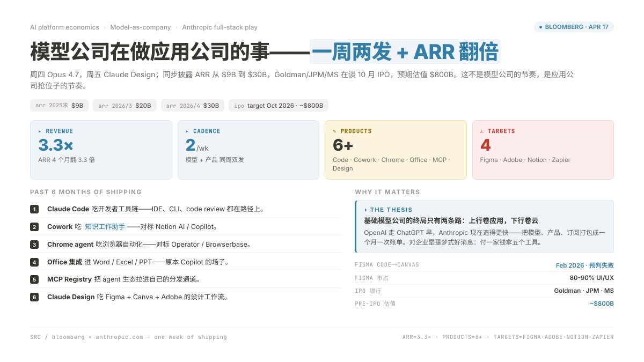Click the CADENCE card triangle icon
This screenshot has height=362, width=644.
click(187, 131)
